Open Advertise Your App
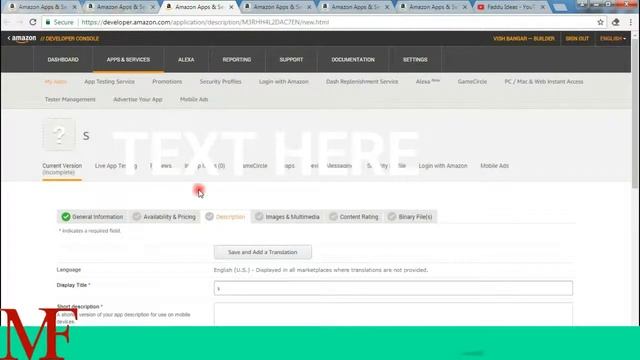 tap(138, 100)
